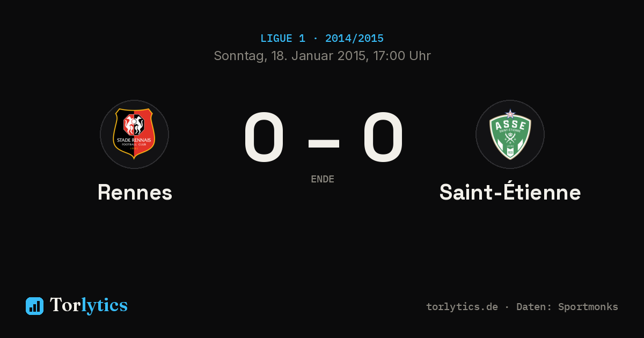Click the home score 0 for Rennes
The width and height of the screenshot is (644, 338).
click(x=264, y=138)
